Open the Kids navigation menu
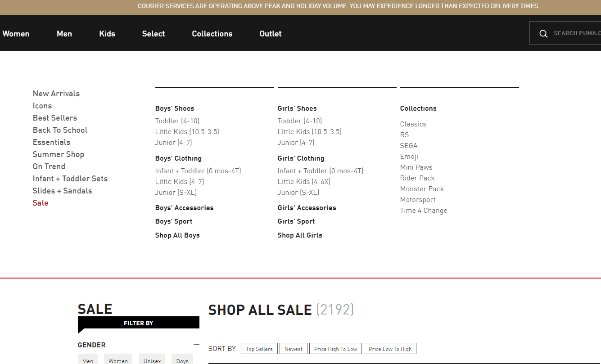The image size is (601, 364). click(x=107, y=34)
